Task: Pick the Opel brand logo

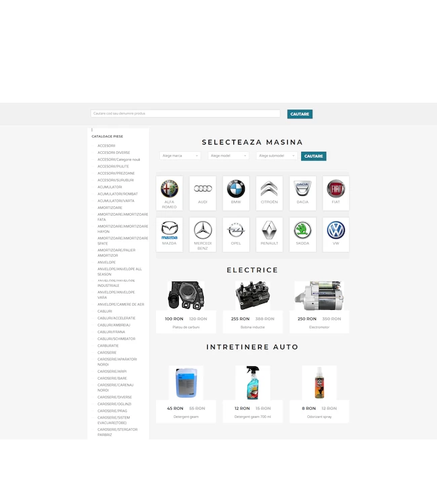Action: pyautogui.click(x=236, y=230)
